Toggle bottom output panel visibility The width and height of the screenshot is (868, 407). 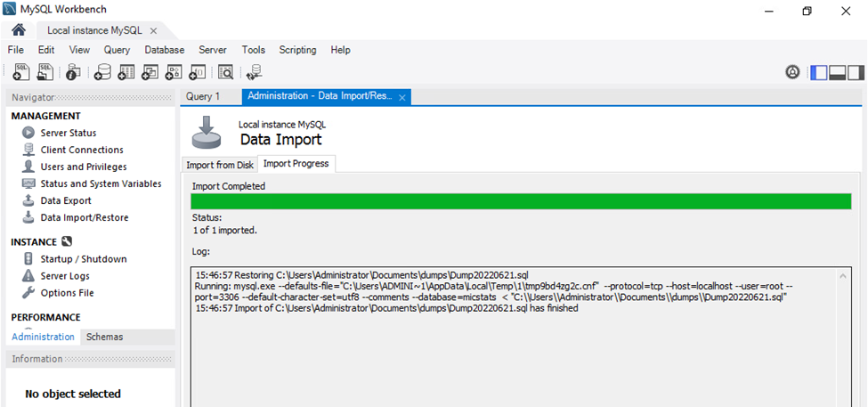(837, 72)
